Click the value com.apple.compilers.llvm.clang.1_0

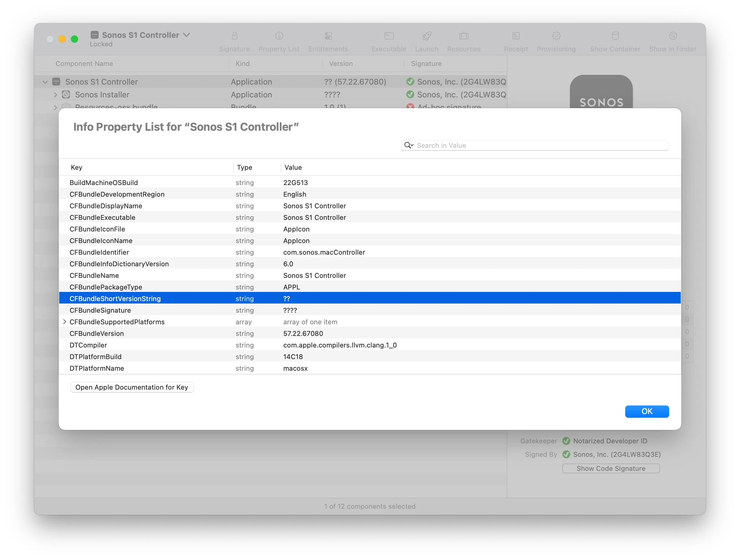340,345
